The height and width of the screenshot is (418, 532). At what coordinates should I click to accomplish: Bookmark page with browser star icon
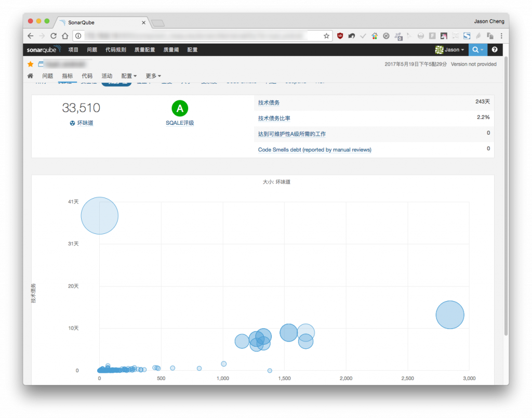326,36
